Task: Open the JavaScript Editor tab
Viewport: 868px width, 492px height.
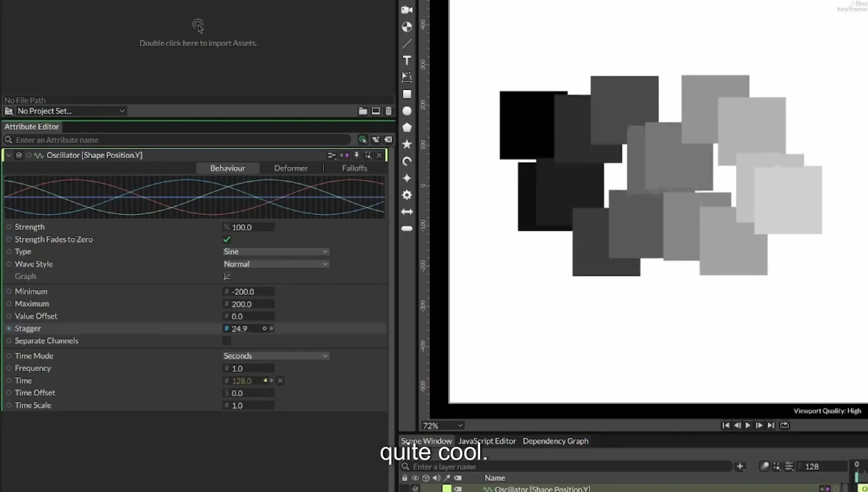Action: click(x=487, y=441)
